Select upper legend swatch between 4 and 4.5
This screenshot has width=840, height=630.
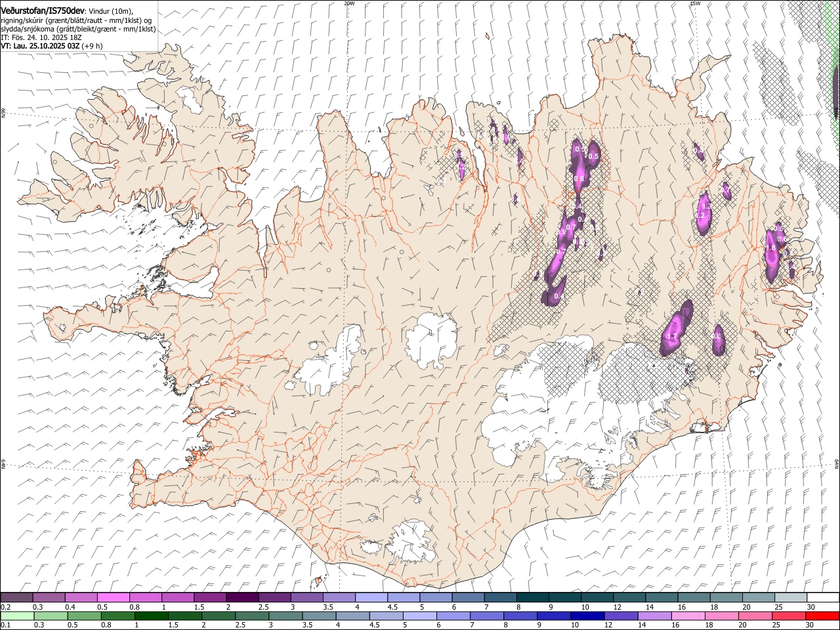(371, 598)
